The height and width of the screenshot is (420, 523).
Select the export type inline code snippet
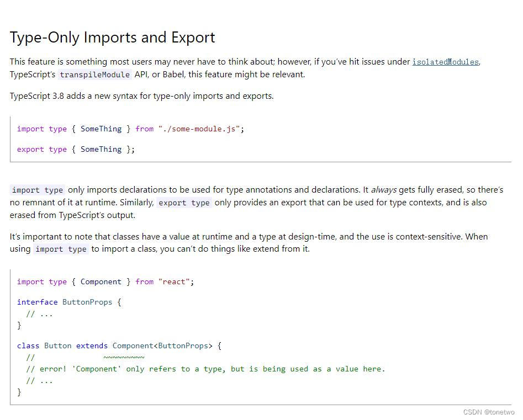coord(184,203)
